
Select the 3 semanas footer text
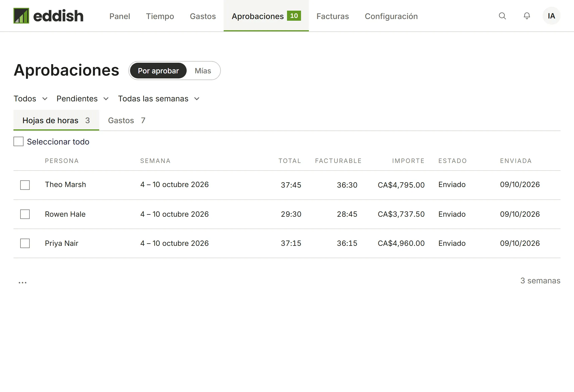click(540, 281)
